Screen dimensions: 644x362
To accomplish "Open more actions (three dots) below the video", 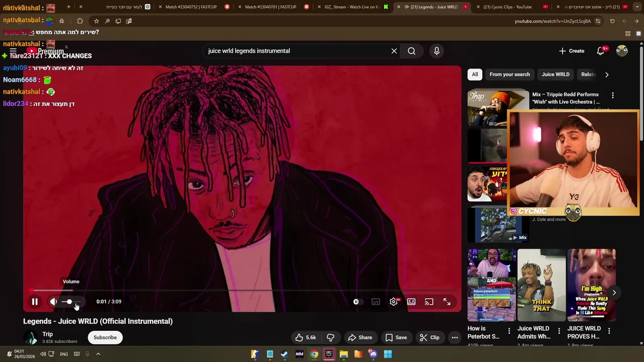I will (x=455, y=337).
